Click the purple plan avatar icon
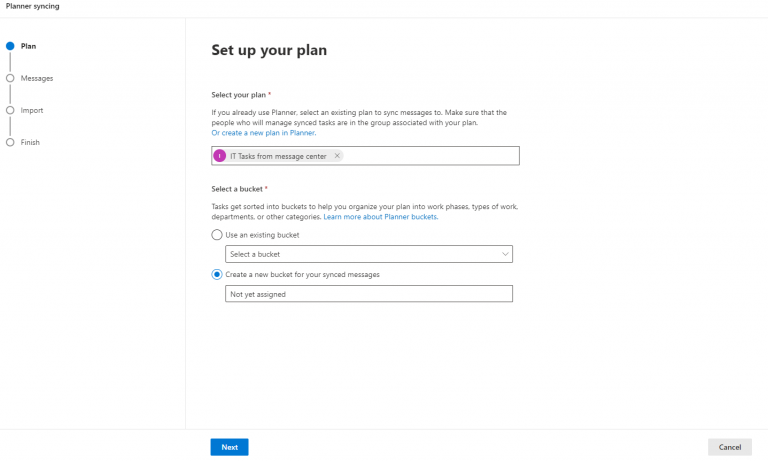Viewport: 768px width, 461px height. 220,156
